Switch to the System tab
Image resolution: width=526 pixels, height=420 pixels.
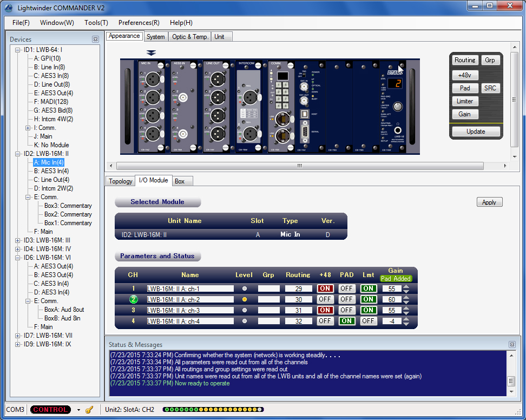click(x=156, y=37)
